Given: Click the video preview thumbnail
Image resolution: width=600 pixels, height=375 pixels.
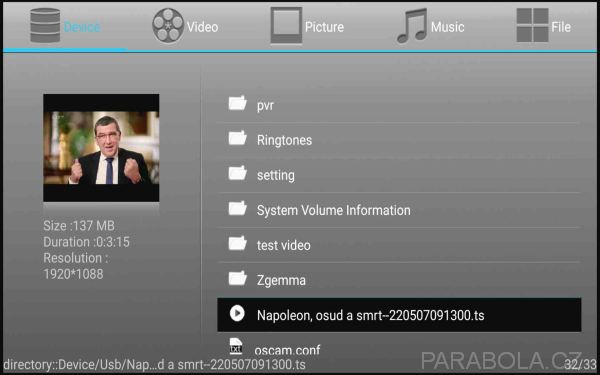Looking at the screenshot, I should (x=101, y=148).
